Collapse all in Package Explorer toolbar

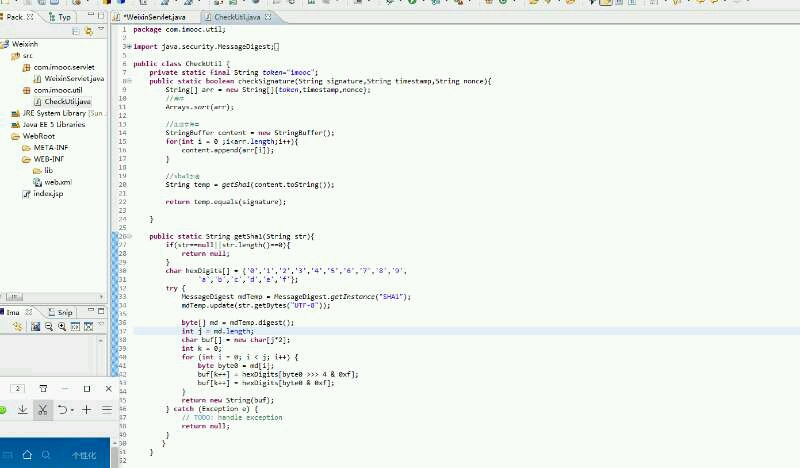(x=76, y=31)
